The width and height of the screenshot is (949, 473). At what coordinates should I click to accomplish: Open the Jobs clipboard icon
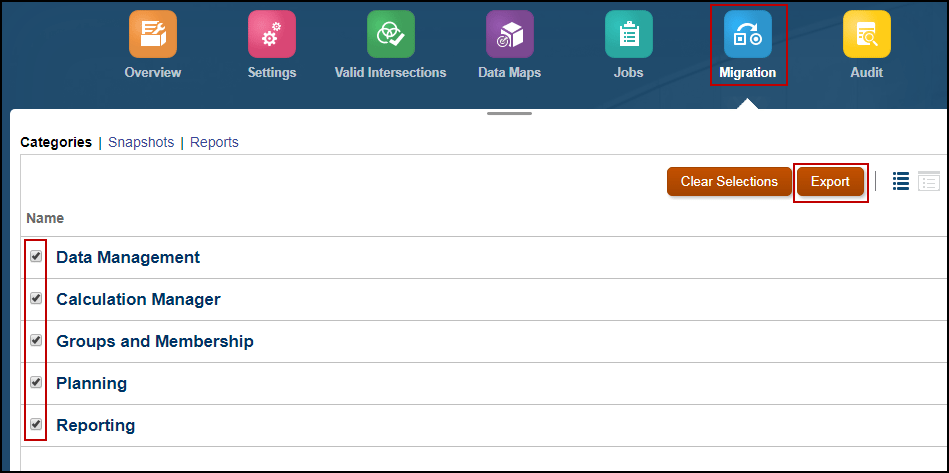click(629, 34)
